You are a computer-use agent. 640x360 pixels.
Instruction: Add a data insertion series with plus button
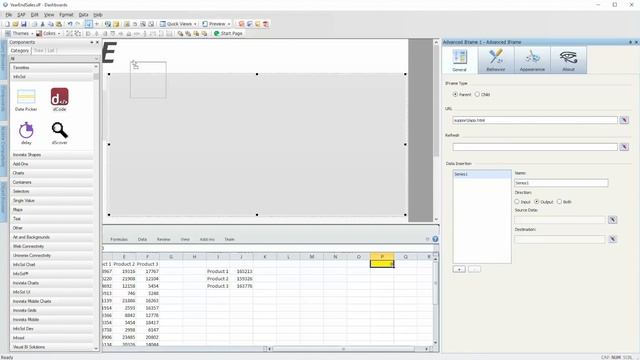click(459, 269)
